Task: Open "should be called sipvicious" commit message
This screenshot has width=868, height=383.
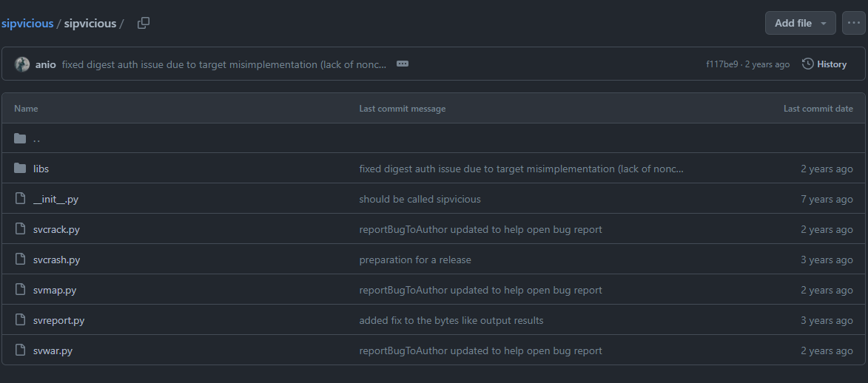Action: 420,199
